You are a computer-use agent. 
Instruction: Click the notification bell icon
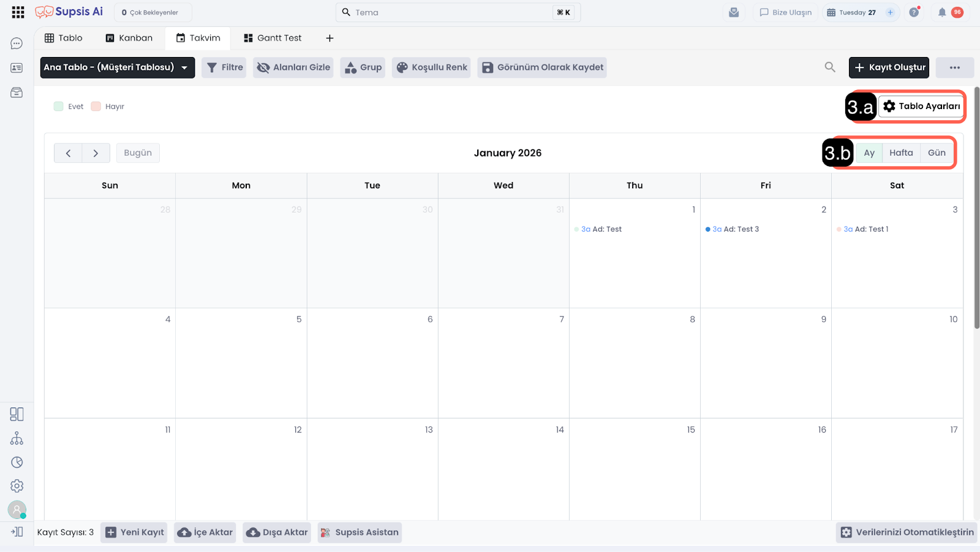pos(942,12)
